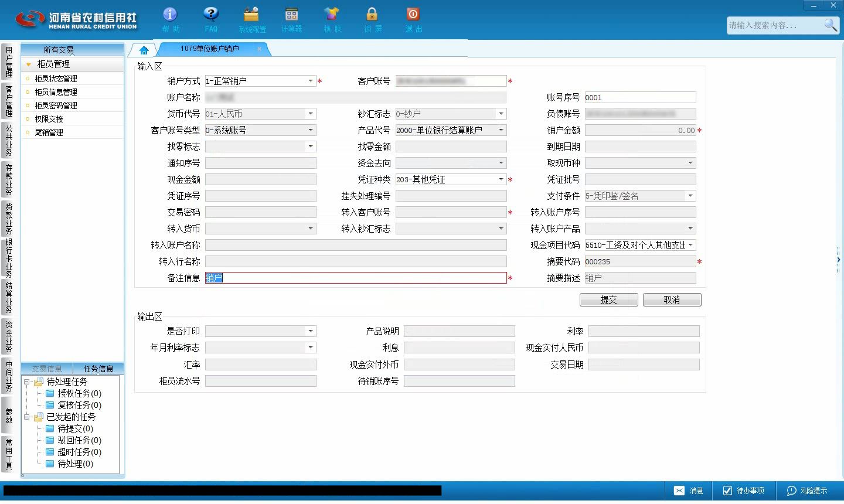Viewport: 844px width, 504px height.
Task: Click the search magnifier icon
Action: [x=830, y=25]
